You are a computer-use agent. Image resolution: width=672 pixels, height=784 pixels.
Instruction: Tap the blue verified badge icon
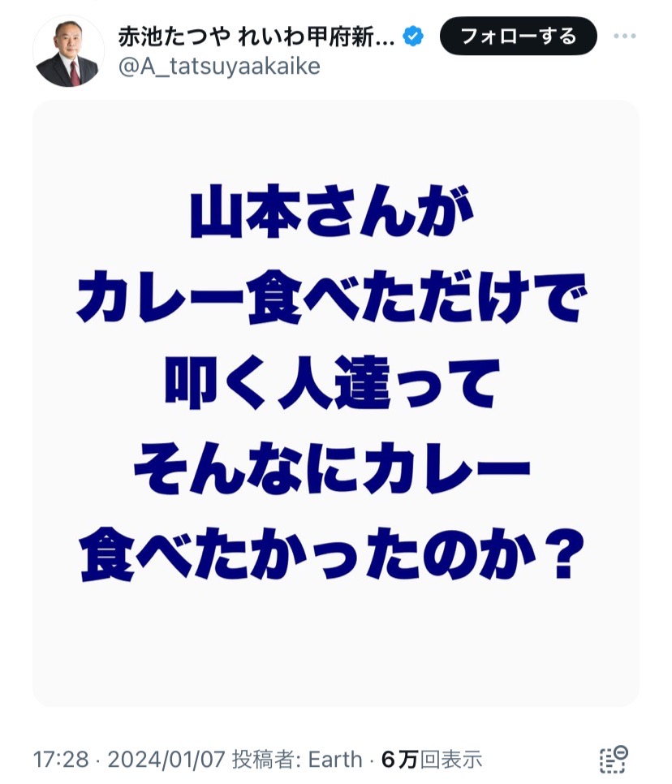413,36
